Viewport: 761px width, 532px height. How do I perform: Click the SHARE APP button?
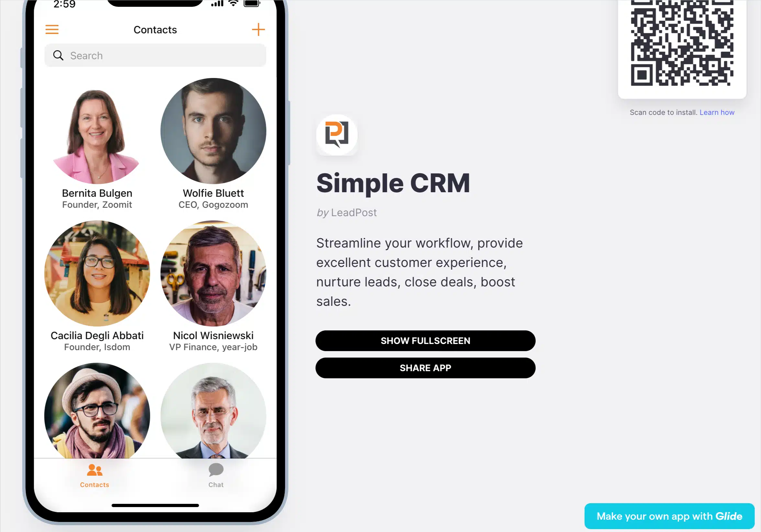tap(426, 367)
